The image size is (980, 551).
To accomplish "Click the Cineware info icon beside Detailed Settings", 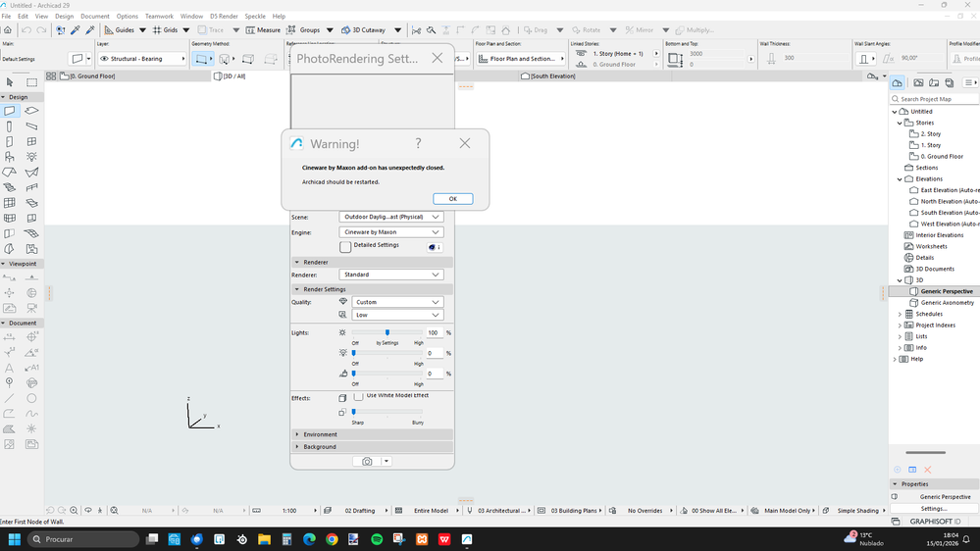I will pos(435,247).
